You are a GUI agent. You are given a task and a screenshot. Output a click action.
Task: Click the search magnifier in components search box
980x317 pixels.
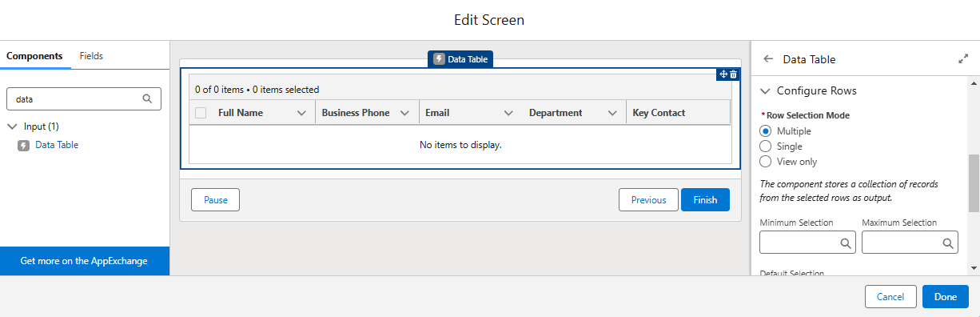coord(147,99)
